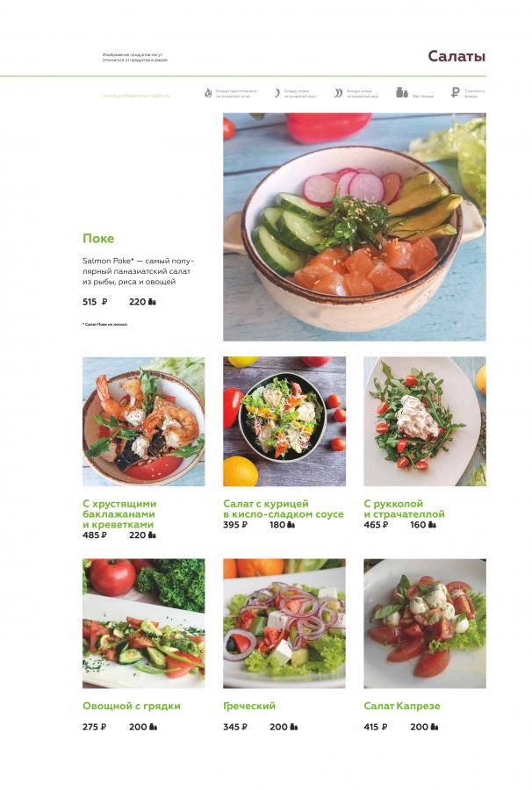
Task: Click the ruble price icon in the legend
Action: 455,93
